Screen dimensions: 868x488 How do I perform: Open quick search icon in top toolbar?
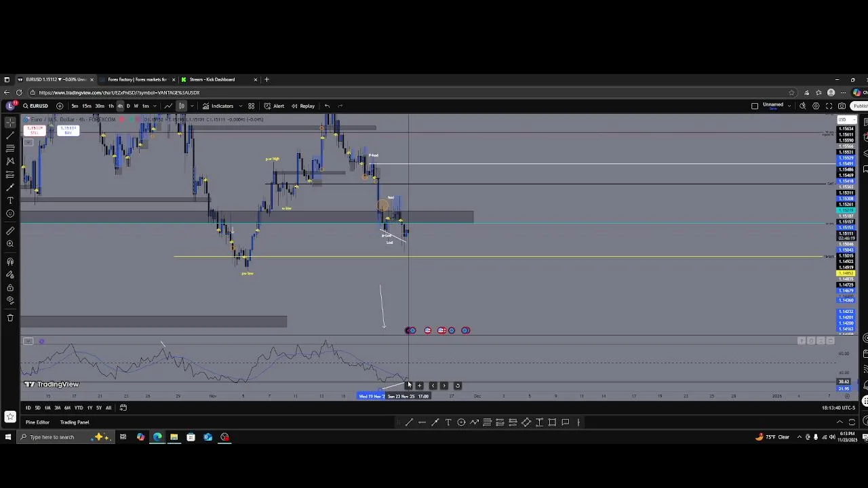tap(803, 106)
